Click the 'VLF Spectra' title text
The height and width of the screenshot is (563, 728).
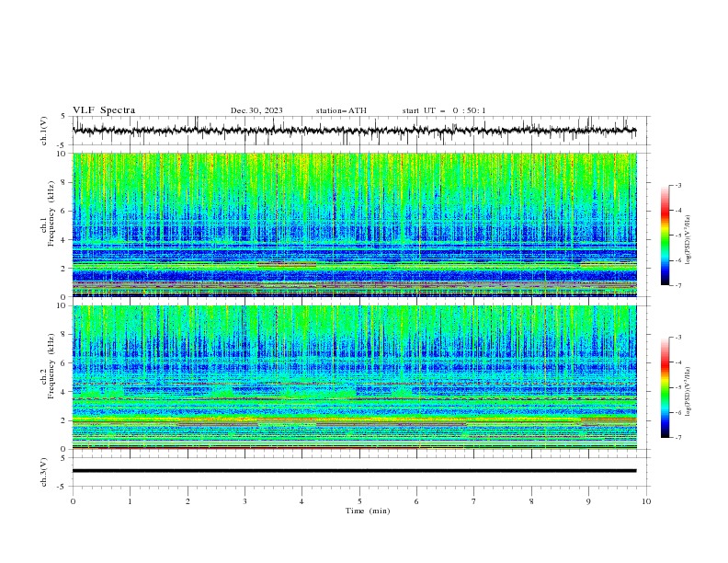pos(104,110)
